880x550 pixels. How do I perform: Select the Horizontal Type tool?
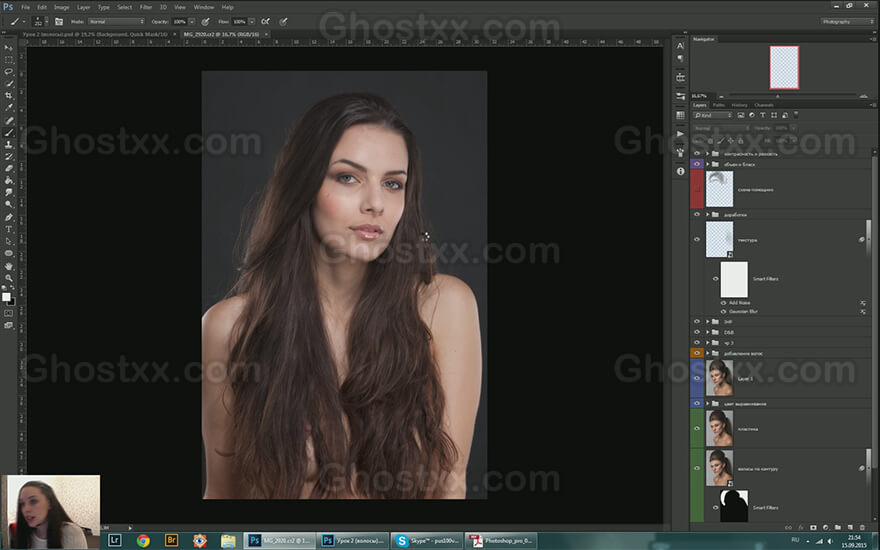[8, 229]
